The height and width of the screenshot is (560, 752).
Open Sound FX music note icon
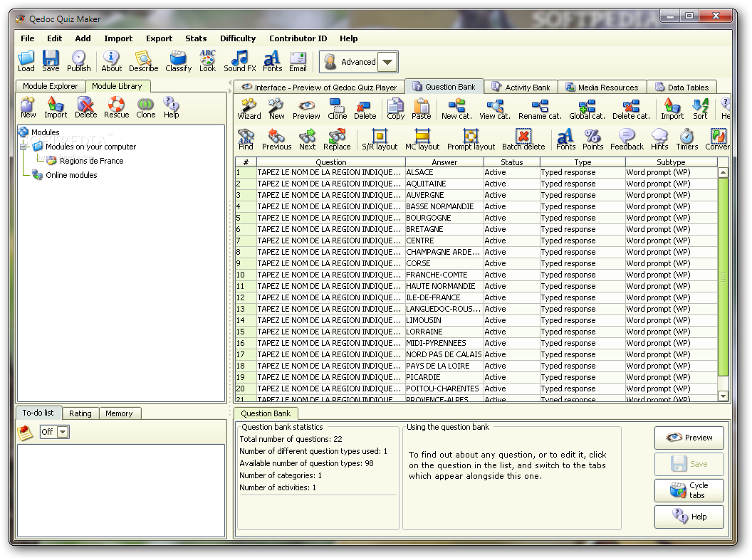point(240,60)
